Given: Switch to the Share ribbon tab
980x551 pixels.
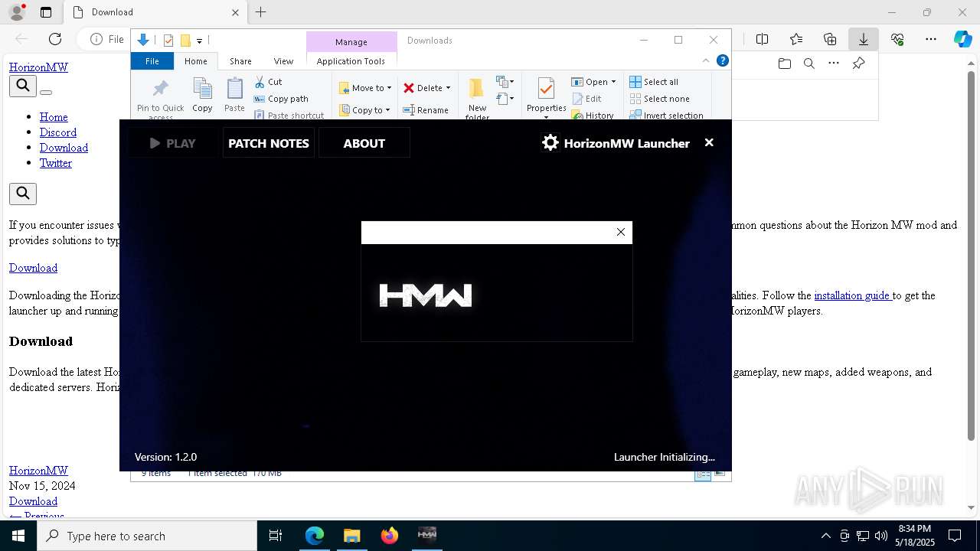Looking at the screenshot, I should (240, 61).
